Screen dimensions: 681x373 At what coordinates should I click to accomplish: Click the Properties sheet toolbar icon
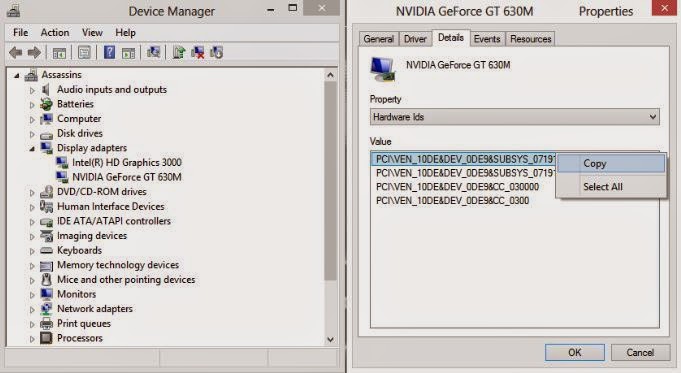coord(84,53)
